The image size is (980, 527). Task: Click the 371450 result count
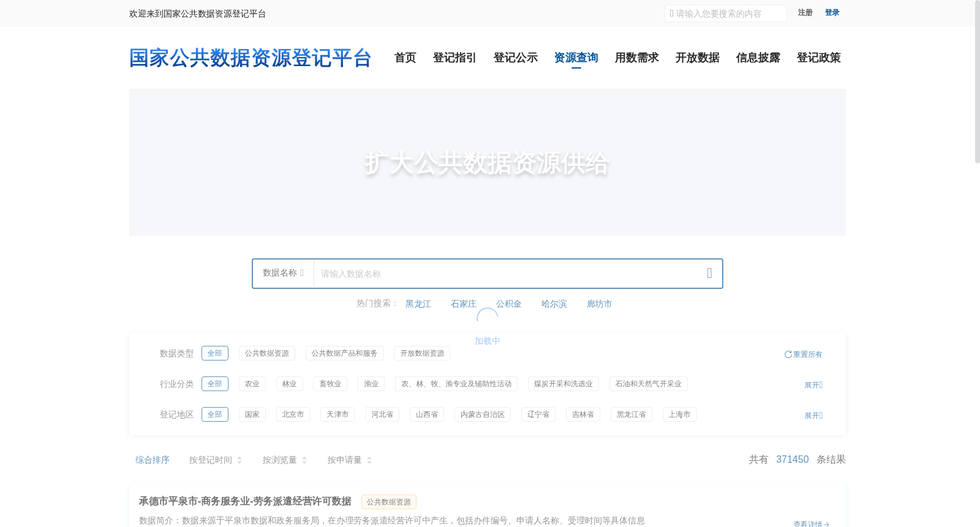click(793, 460)
